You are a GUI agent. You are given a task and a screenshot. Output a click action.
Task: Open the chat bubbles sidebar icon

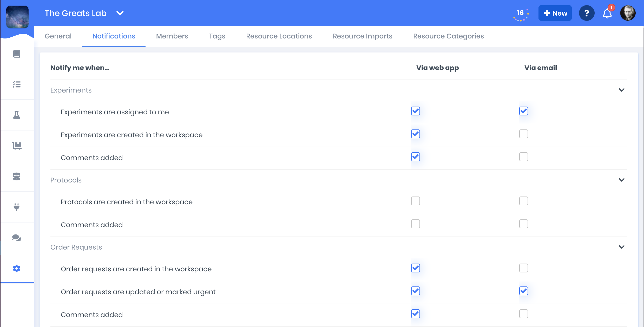pos(17,238)
